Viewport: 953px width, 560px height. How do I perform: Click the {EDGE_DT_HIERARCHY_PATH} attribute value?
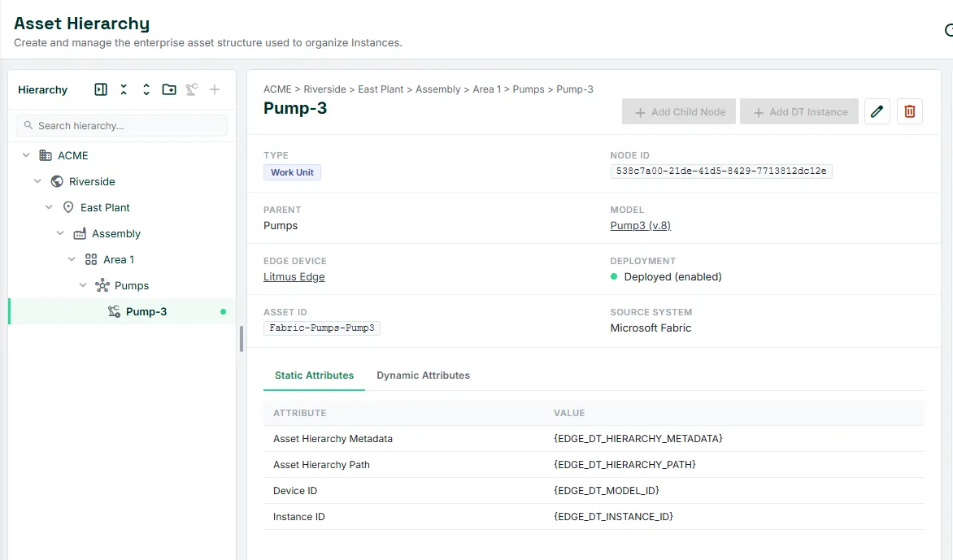click(624, 465)
